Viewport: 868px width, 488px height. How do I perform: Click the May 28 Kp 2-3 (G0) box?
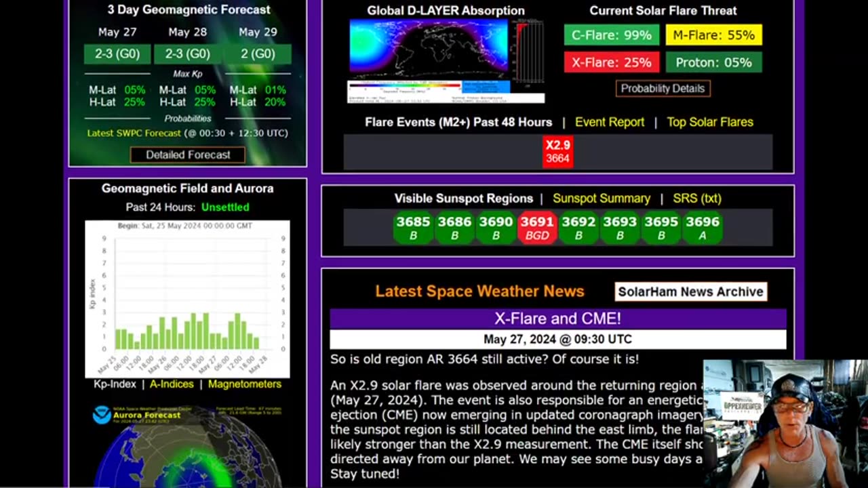(188, 54)
